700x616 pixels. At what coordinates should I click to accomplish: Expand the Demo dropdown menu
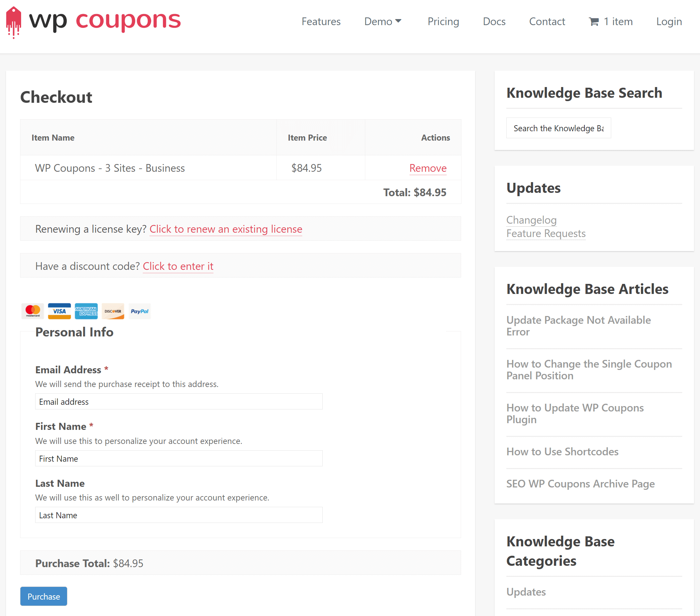[x=383, y=21]
